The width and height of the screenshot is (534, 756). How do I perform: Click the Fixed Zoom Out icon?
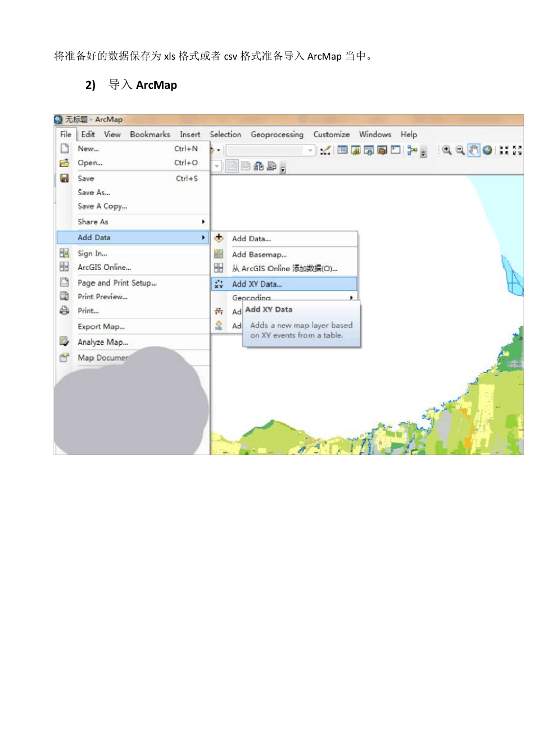pyautogui.click(x=517, y=150)
